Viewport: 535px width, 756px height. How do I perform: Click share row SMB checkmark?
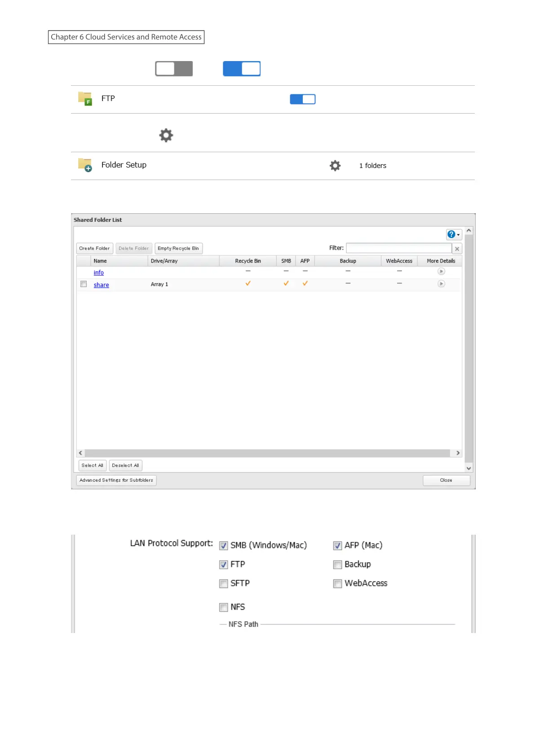286,283
